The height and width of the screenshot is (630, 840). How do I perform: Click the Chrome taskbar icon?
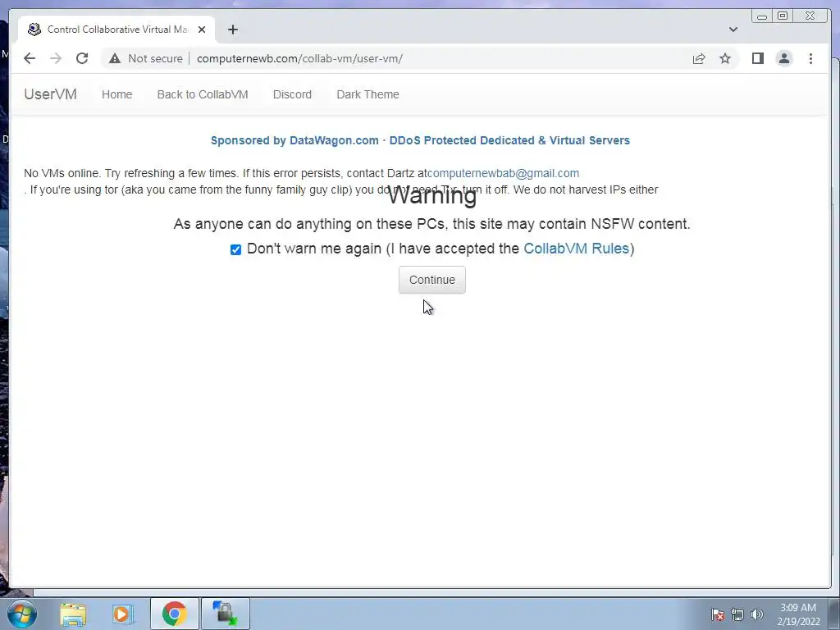(175, 614)
